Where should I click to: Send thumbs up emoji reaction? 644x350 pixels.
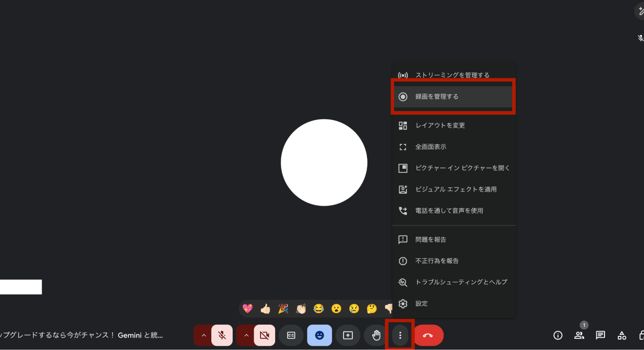pos(265,309)
